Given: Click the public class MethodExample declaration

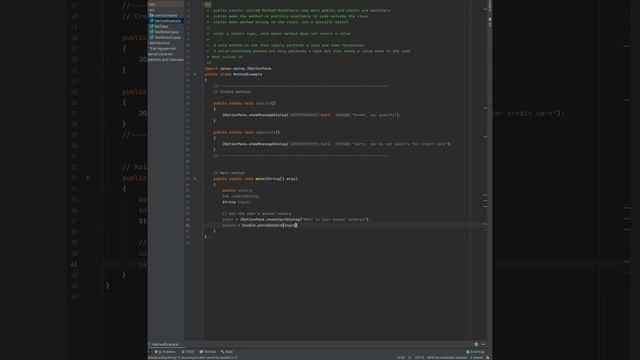Looking at the screenshot, I should [x=233, y=74].
